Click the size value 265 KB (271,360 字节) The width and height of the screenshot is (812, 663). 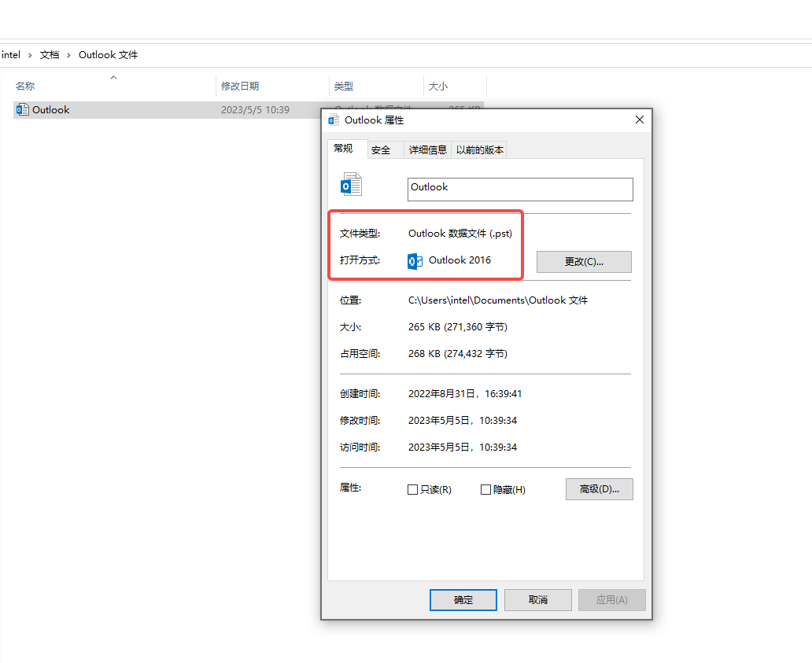(458, 327)
